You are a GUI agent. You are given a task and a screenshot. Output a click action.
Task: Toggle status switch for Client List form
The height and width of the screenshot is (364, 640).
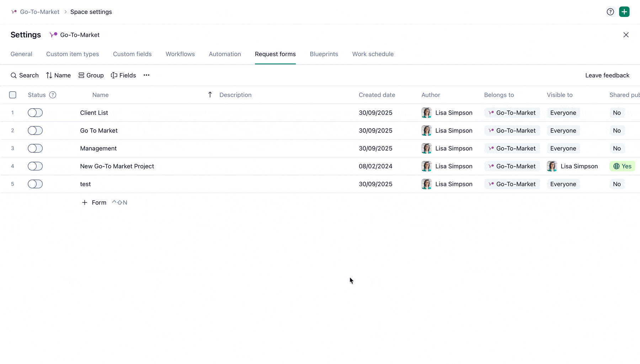[35, 113]
